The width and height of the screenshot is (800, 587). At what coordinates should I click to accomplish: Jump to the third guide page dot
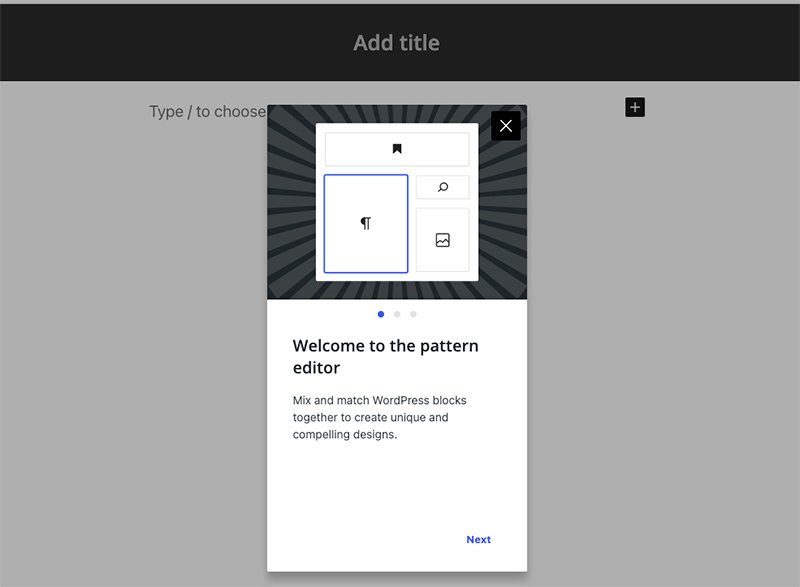pos(413,314)
